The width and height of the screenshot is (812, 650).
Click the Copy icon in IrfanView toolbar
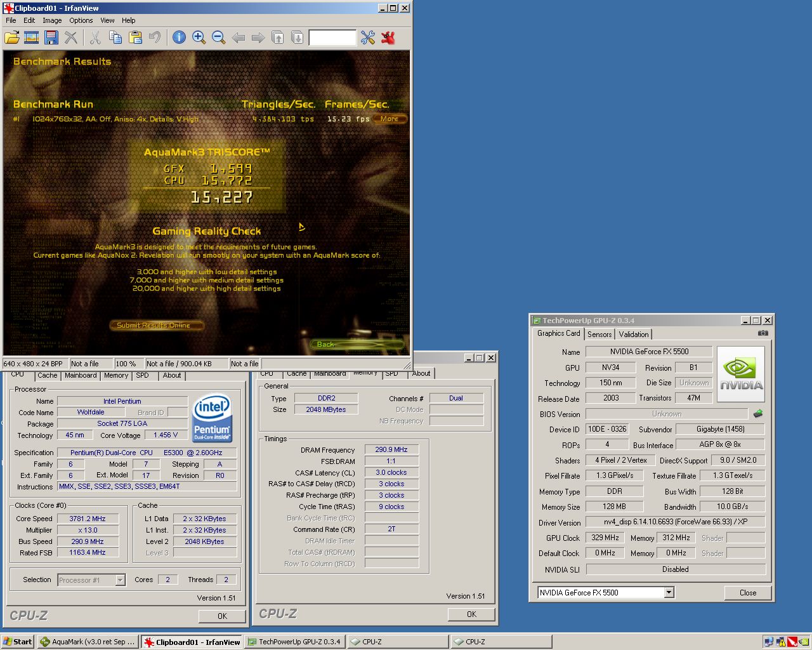115,37
